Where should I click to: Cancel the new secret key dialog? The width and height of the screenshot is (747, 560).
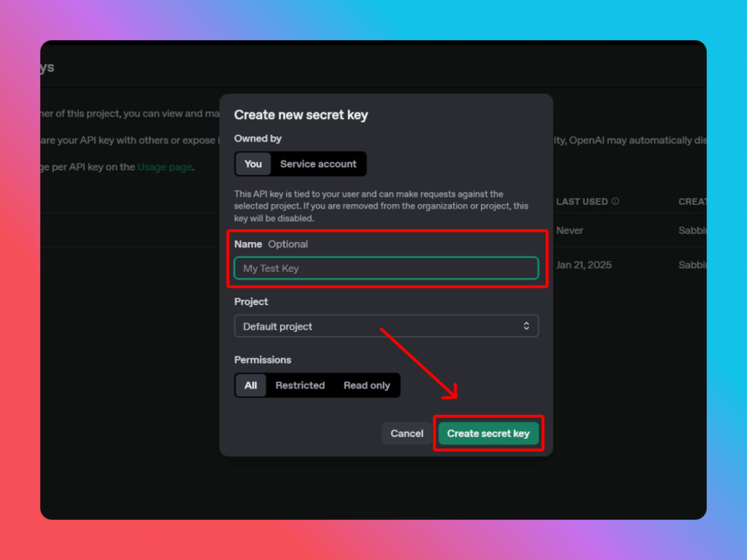click(406, 434)
